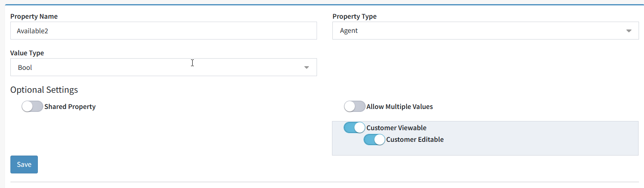Click the Allow Multiple Values label text
Screen dimensions: 644x188
coord(400,106)
